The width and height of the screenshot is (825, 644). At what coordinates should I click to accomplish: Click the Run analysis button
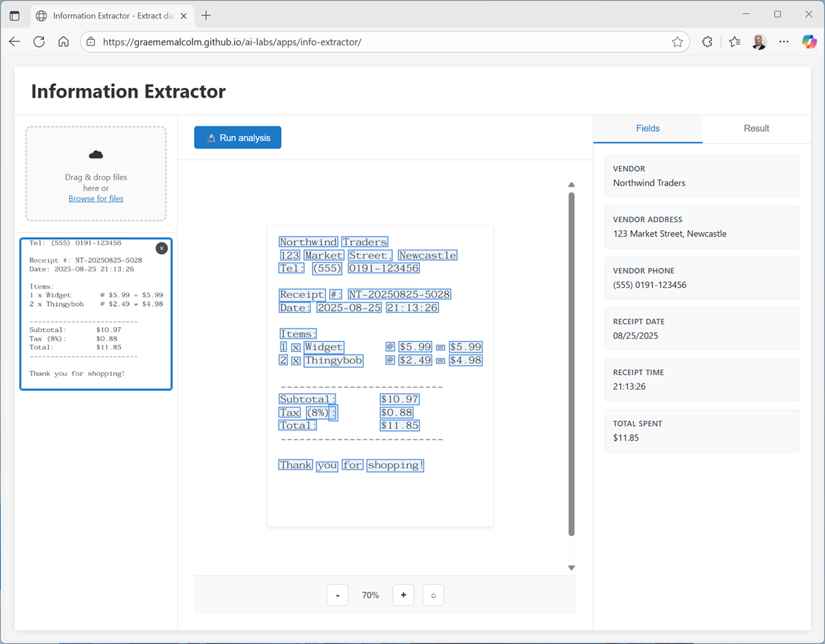click(x=237, y=137)
